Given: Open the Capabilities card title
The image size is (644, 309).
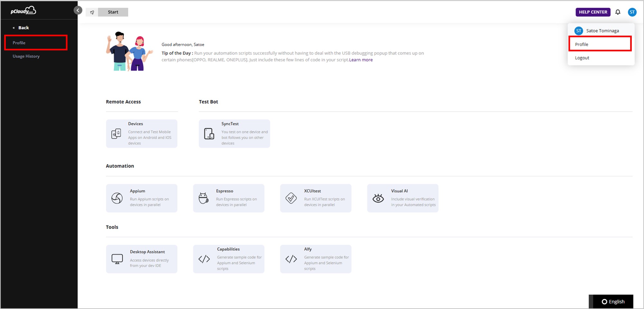Looking at the screenshot, I should [228, 249].
